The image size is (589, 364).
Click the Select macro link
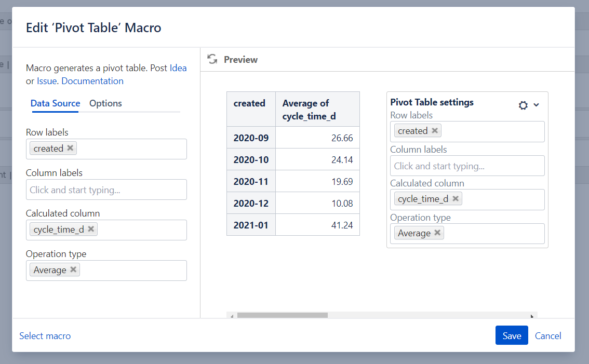click(x=45, y=336)
